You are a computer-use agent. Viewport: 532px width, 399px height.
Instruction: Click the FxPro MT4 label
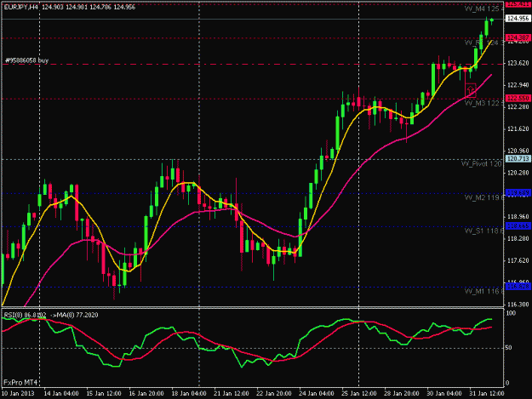click(x=20, y=382)
